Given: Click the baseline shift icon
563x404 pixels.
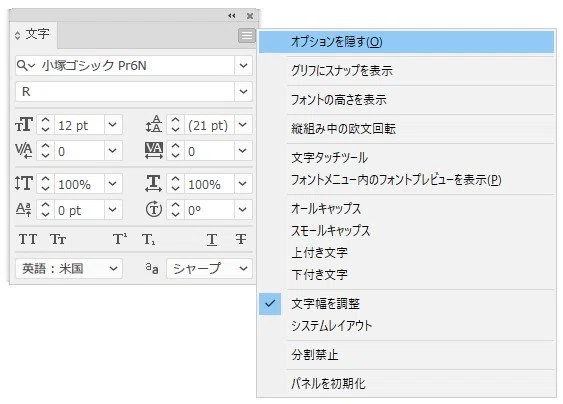Looking at the screenshot, I should [x=24, y=209].
